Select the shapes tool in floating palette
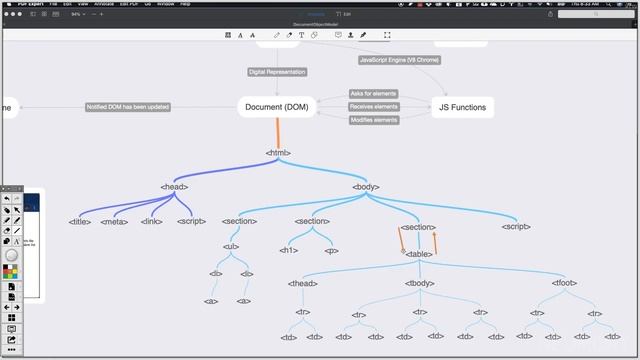 7,241
